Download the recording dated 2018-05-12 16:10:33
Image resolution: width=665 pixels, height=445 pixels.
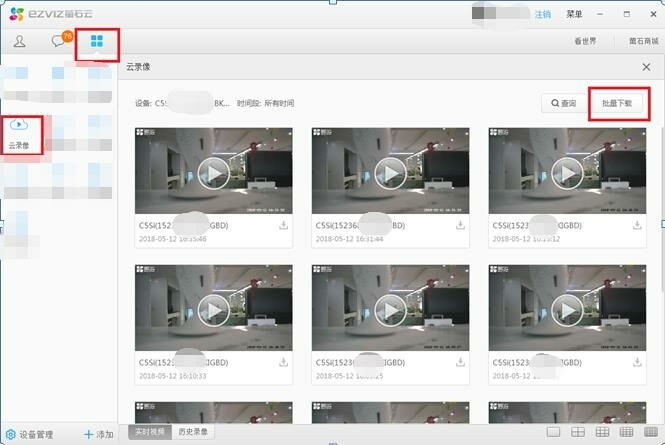283,362
